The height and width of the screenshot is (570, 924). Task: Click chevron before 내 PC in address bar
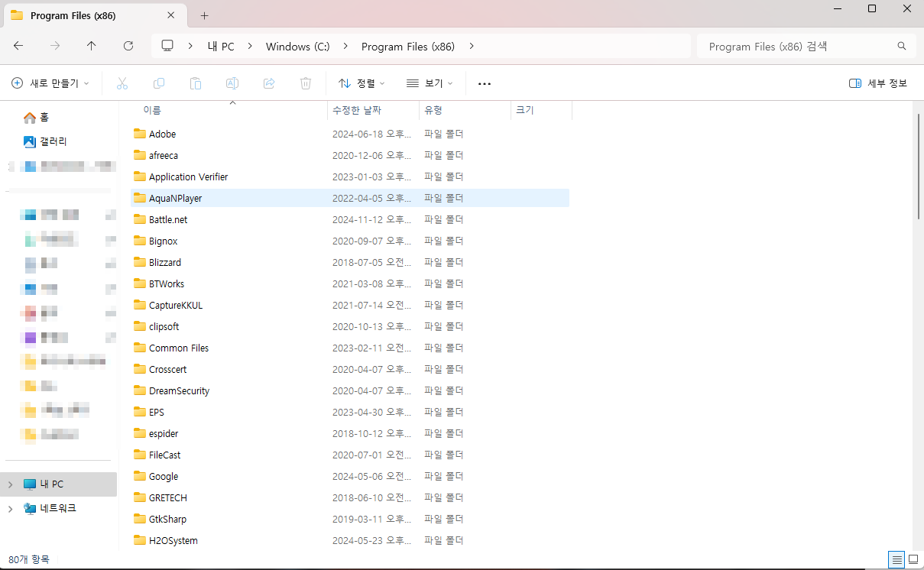(191, 46)
